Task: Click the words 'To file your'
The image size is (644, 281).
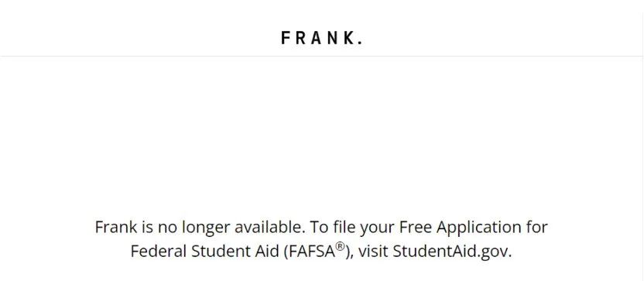Action: [352, 228]
